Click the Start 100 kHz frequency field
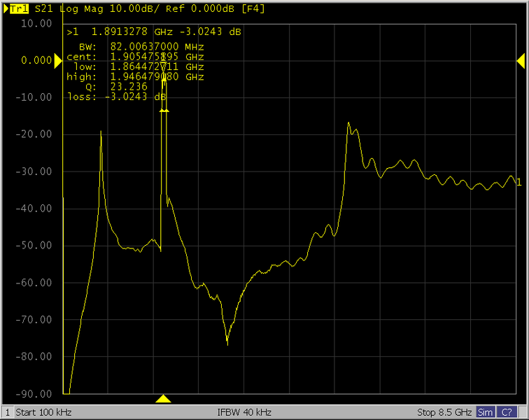529x420 pixels. pos(43,412)
